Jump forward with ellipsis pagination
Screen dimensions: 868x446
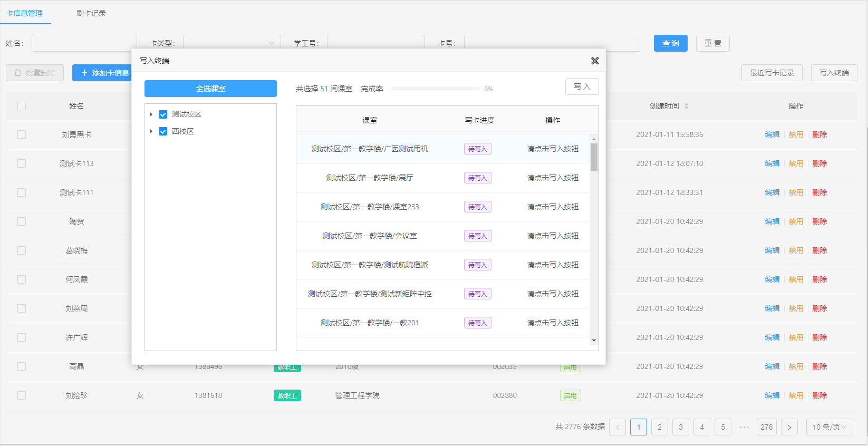tap(744, 427)
